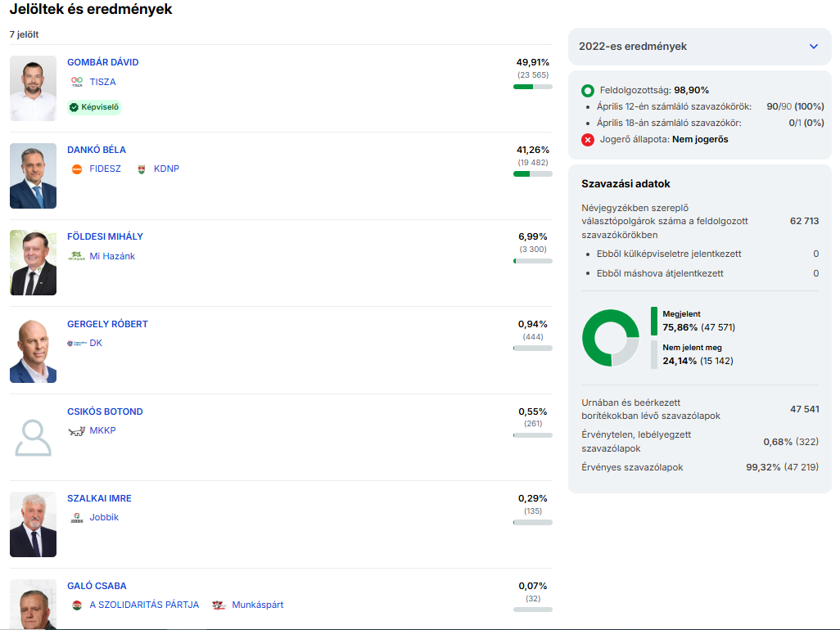
Task: Click the FIDESZ orange party logo
Action: tap(77, 169)
